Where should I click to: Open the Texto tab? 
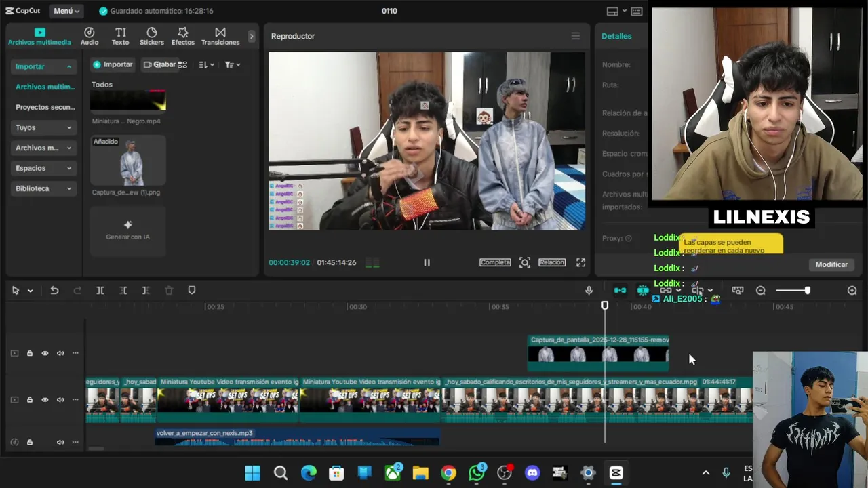point(120,37)
